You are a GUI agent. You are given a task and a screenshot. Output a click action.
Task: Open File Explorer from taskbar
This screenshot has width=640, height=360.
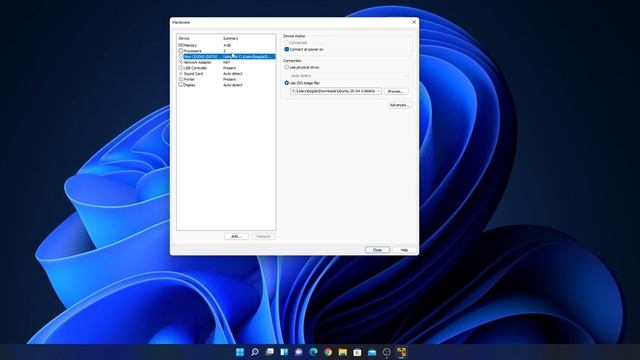[343, 352]
